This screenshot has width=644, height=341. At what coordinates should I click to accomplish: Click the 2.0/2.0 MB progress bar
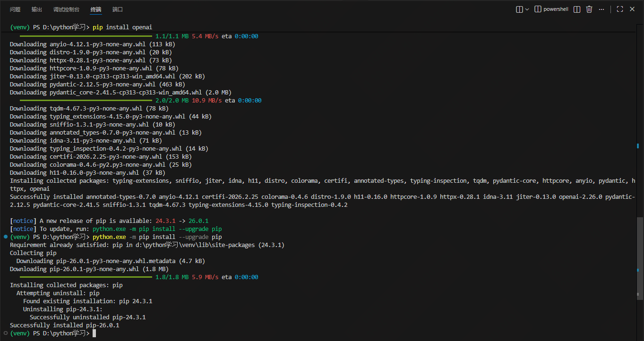[x=86, y=101]
